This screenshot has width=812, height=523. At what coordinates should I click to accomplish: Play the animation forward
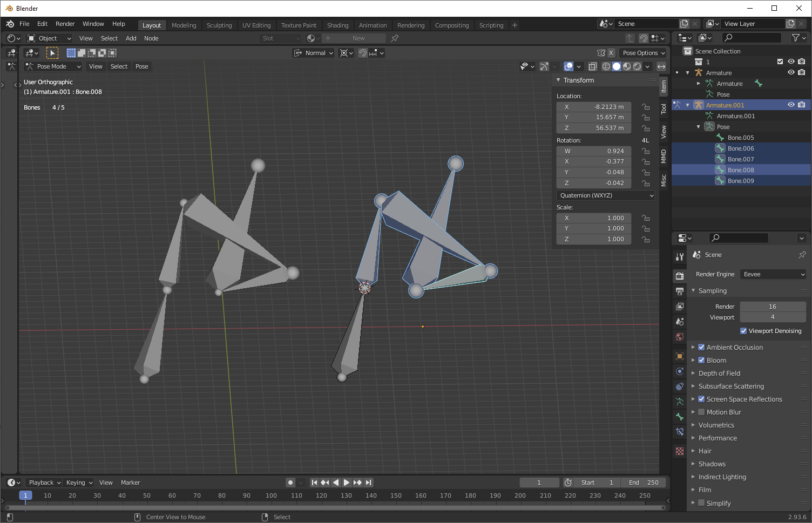pyautogui.click(x=347, y=483)
